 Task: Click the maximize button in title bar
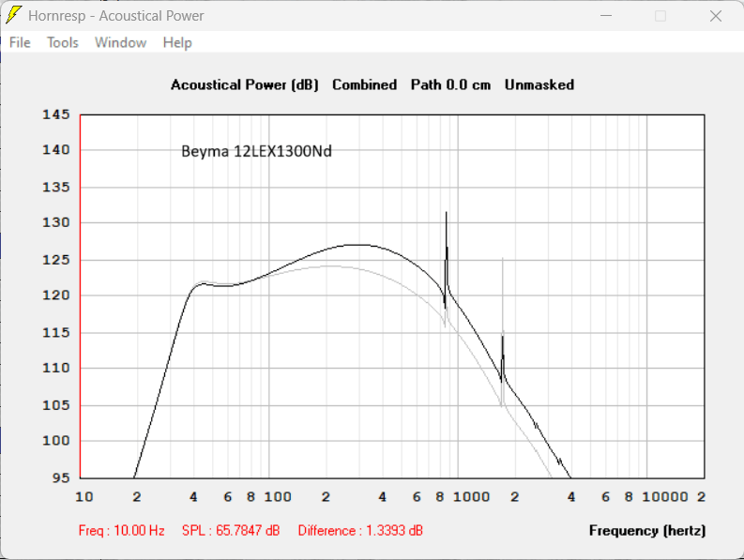tap(660, 16)
